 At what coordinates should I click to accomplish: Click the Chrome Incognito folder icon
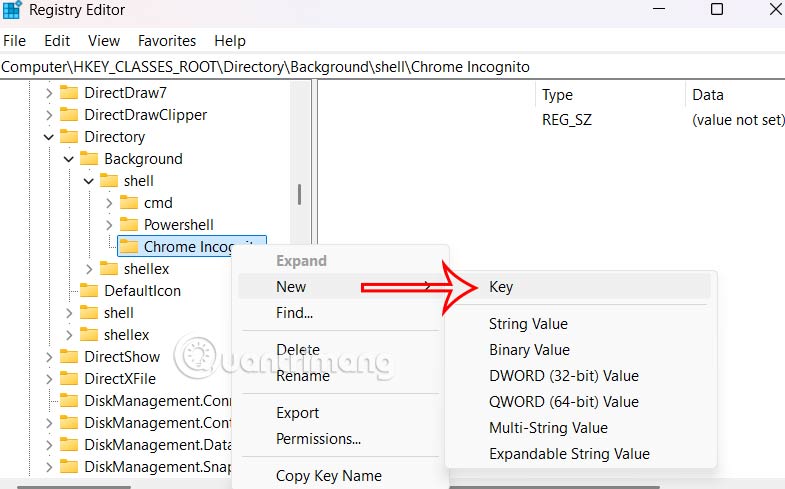(129, 247)
